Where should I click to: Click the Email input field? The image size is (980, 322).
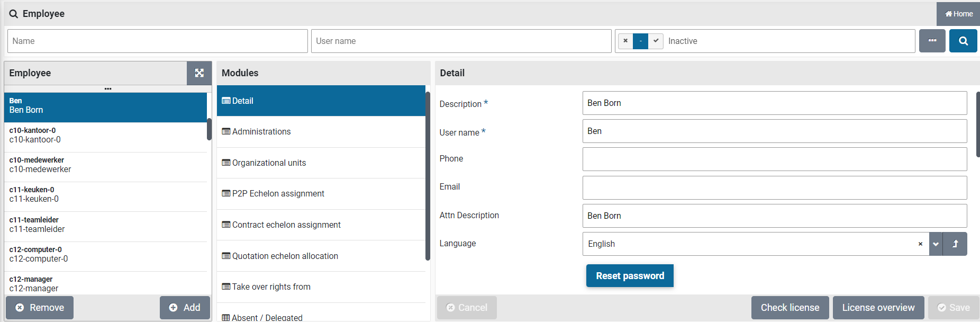tap(774, 187)
